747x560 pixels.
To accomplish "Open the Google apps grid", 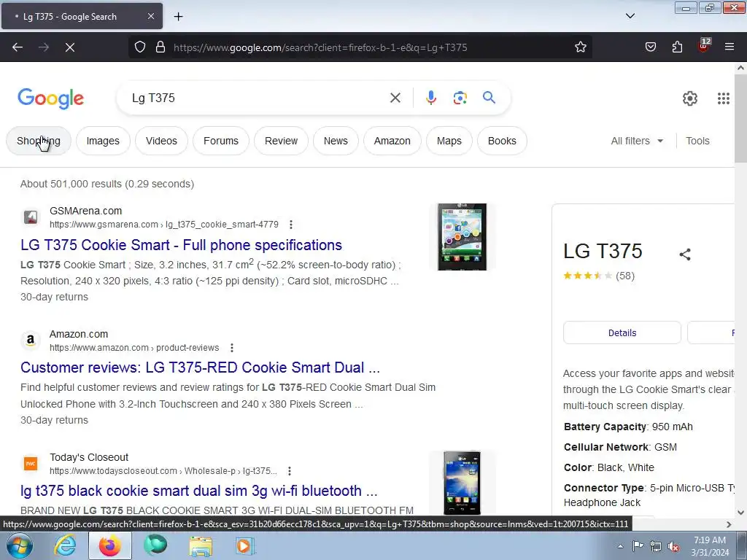I will tap(723, 98).
